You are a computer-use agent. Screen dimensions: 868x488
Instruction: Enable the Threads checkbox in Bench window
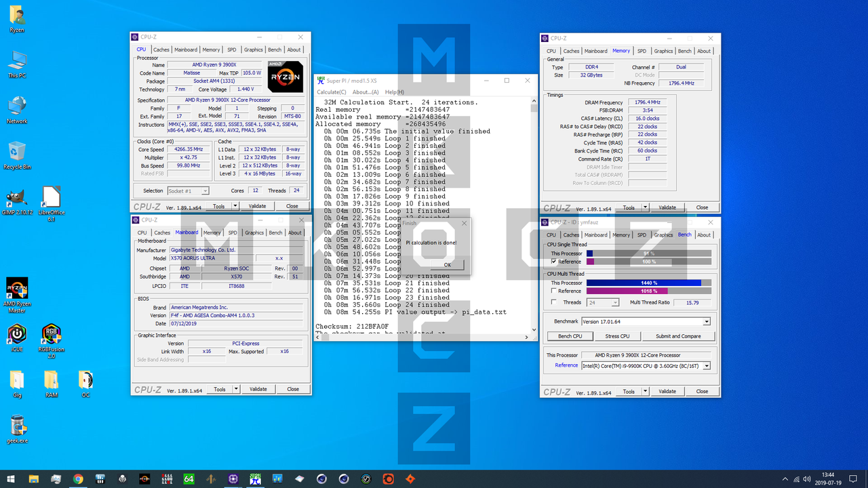click(554, 302)
